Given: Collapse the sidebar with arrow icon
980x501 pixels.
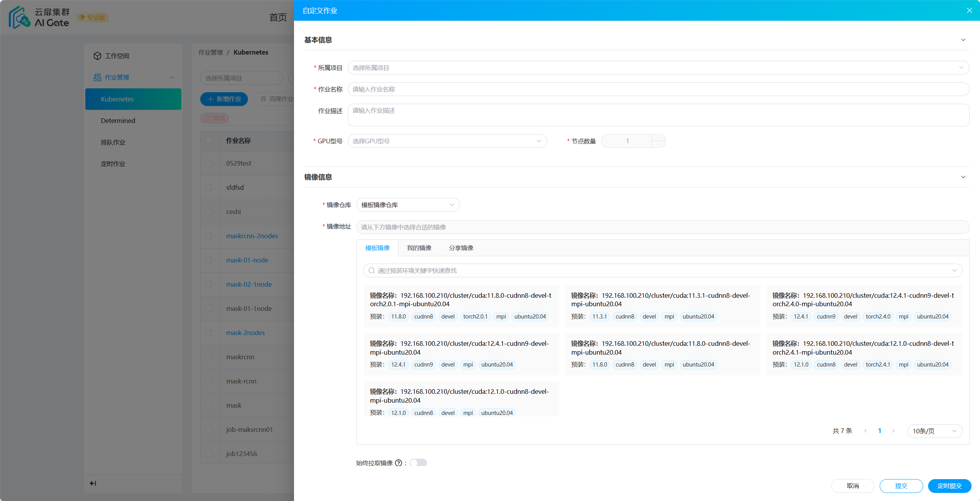Looking at the screenshot, I should [93, 483].
